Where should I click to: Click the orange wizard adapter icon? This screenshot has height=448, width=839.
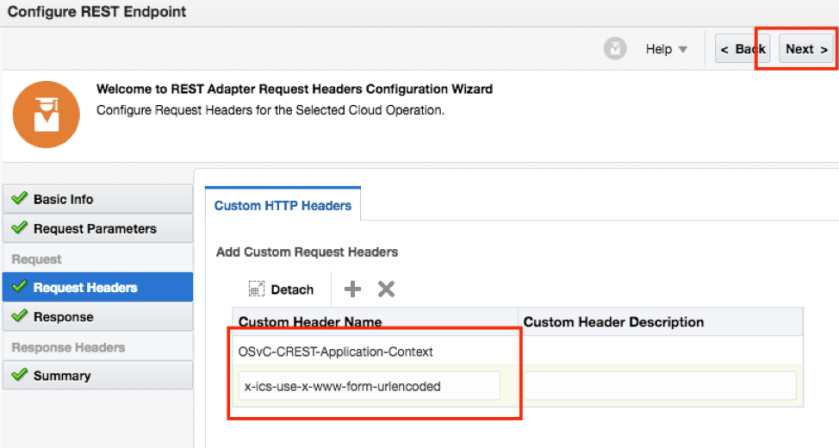[45, 115]
